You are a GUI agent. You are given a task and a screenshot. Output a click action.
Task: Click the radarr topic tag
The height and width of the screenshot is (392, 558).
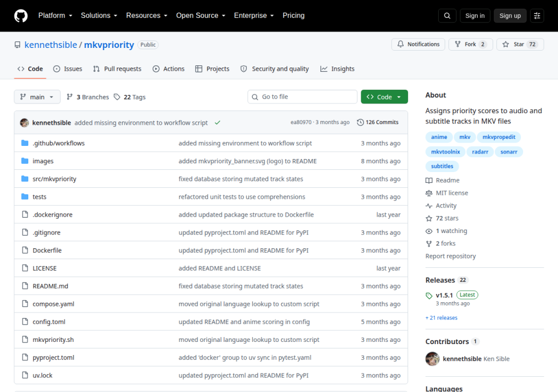tap(480, 152)
